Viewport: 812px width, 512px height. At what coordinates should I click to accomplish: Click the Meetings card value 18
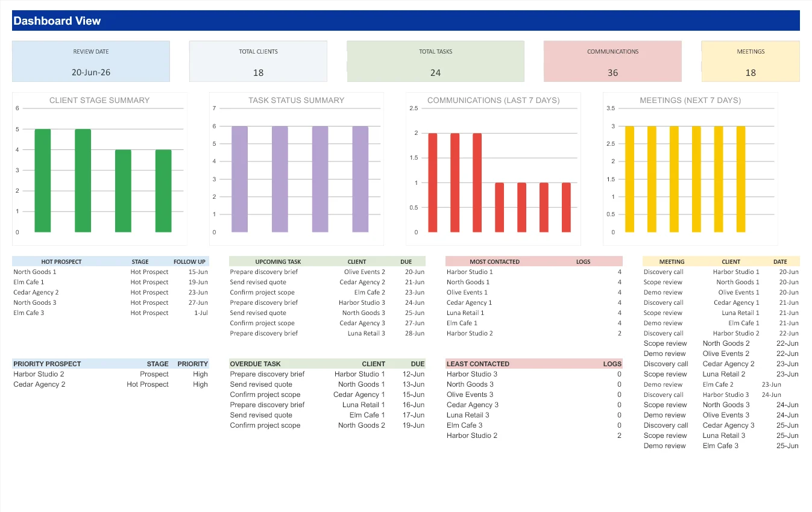(x=751, y=73)
